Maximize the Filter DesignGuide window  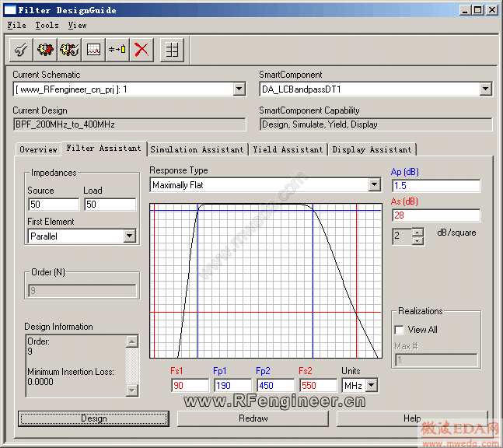click(477, 10)
